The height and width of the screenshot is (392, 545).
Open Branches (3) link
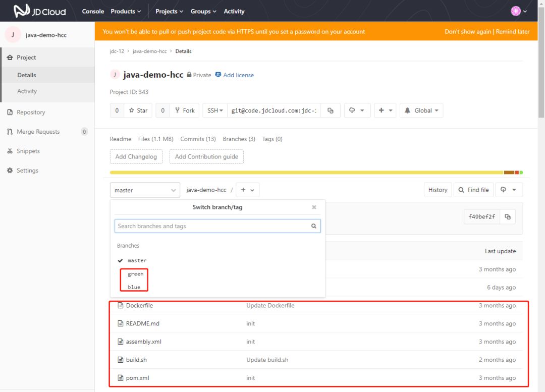[x=239, y=139]
